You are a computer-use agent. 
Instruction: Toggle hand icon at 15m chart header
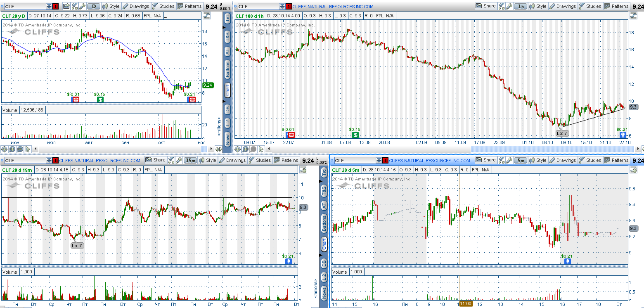click(303, 170)
